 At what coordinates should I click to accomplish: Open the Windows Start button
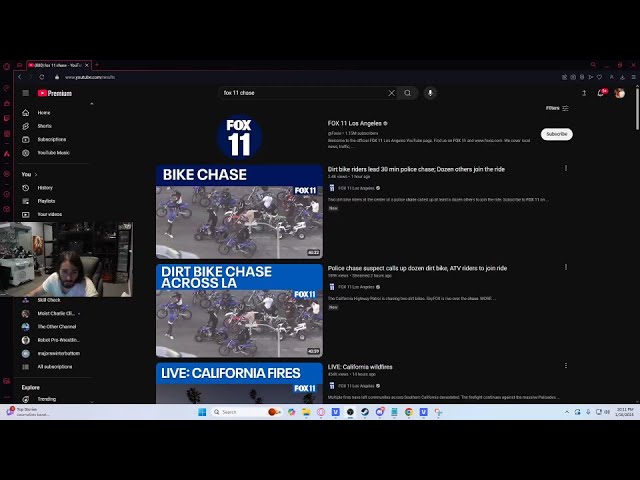[x=202, y=412]
